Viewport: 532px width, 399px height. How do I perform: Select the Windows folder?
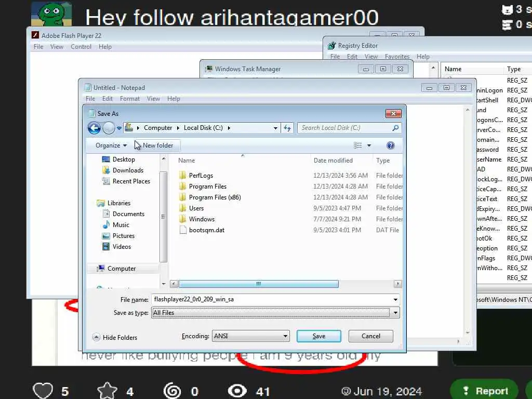tap(202, 219)
